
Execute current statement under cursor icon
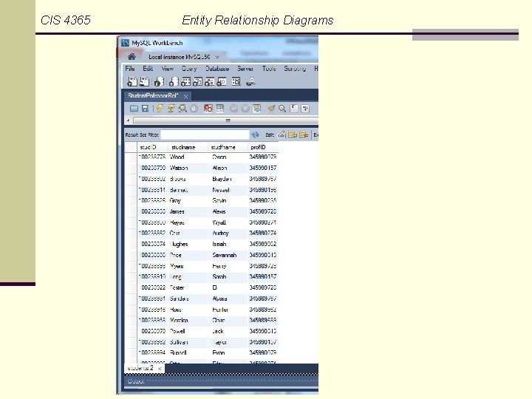(x=171, y=109)
